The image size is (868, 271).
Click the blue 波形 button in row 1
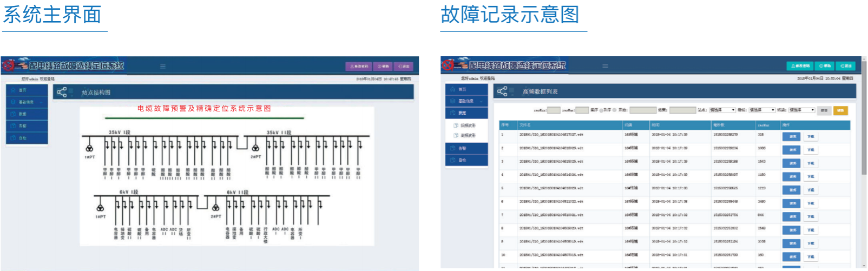pos(792,136)
